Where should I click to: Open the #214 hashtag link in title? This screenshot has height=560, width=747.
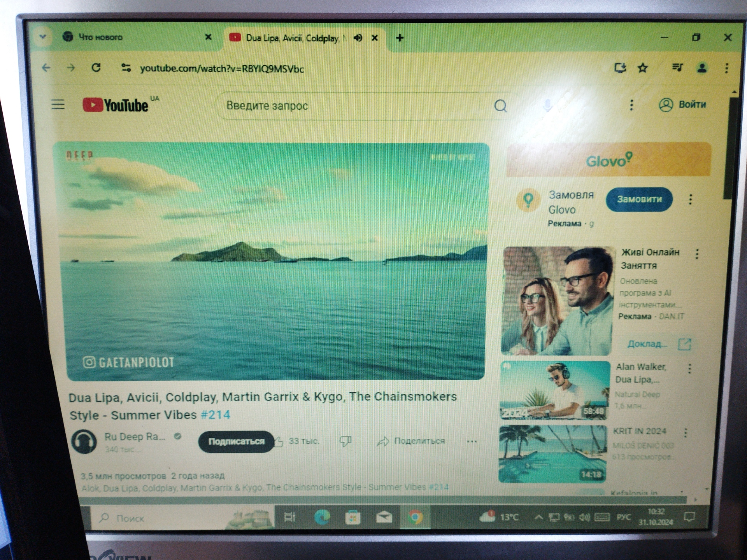click(x=215, y=415)
